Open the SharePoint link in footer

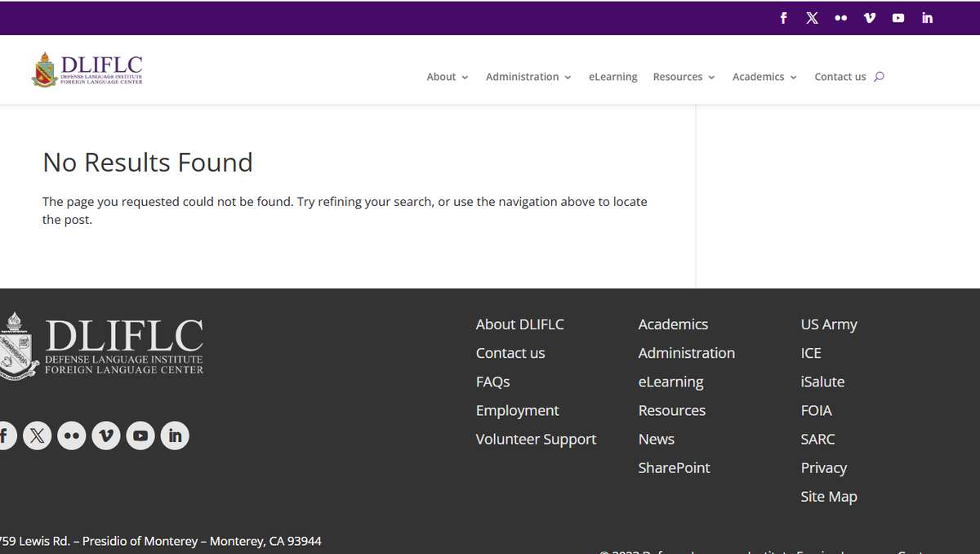coord(674,467)
